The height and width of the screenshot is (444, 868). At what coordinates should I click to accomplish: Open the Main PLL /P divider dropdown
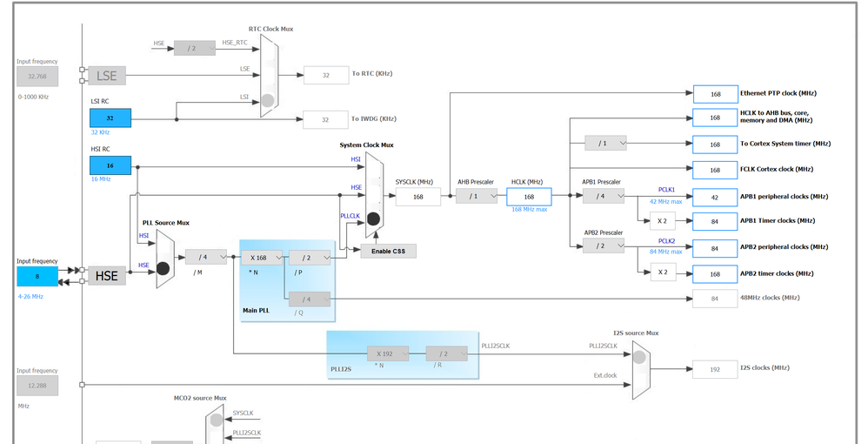click(x=310, y=258)
